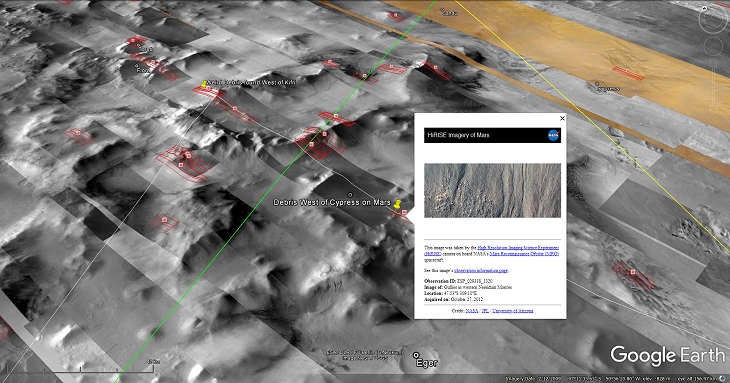Follow the University of Arizona credit link
Viewport: 730px width, 383px height.
[513, 311]
